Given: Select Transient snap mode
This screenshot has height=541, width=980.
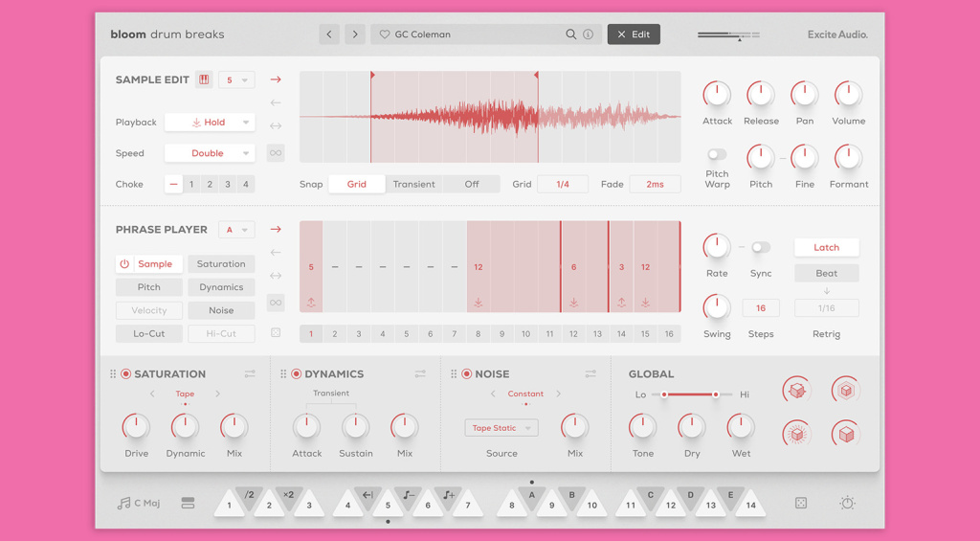Looking at the screenshot, I should tap(413, 185).
